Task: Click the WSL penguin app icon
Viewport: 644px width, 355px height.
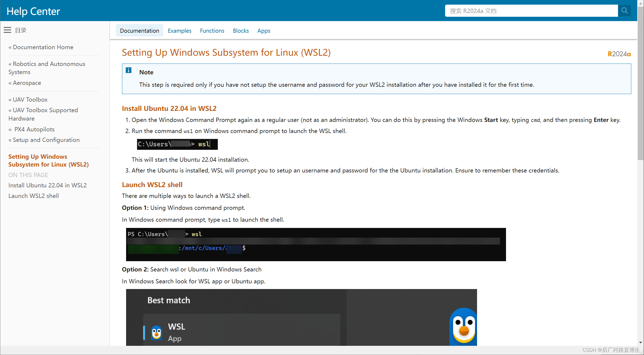Action: (156, 333)
